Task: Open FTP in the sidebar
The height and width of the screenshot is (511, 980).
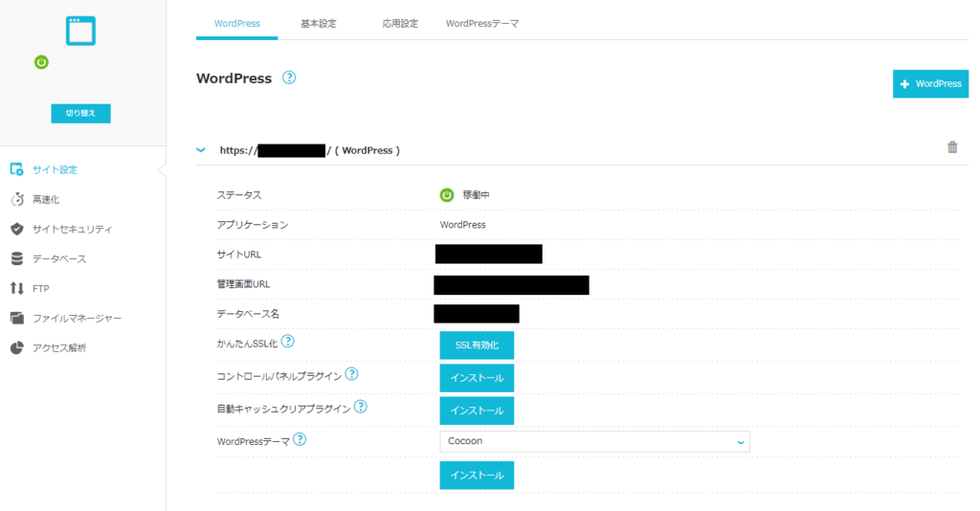Action: 40,288
